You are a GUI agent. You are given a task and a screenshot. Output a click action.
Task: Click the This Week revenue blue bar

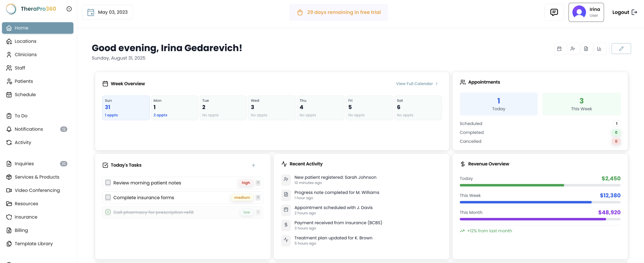(x=540, y=202)
